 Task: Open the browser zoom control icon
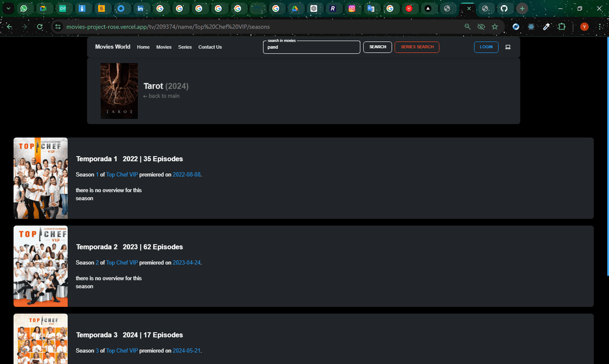(x=467, y=27)
